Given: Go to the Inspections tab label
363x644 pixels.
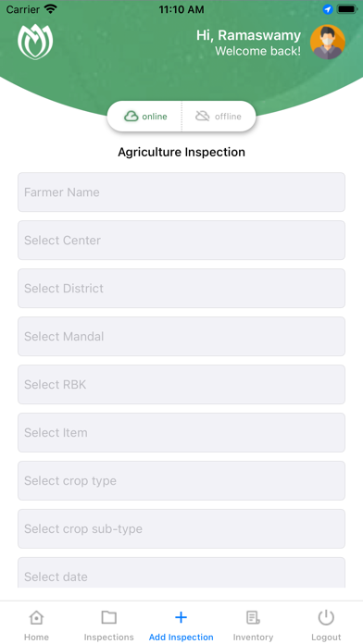Looking at the screenshot, I should click(109, 637).
